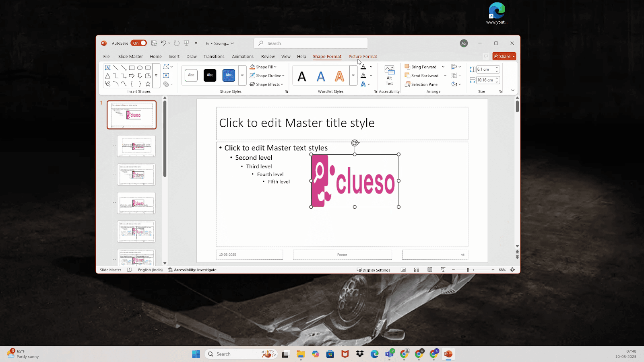Apply the black fill WordArt style

[x=302, y=76]
